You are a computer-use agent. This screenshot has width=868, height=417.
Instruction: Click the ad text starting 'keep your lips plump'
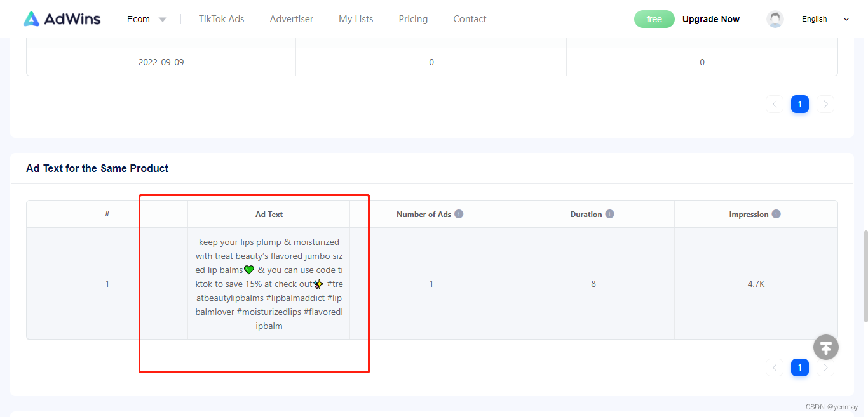click(x=269, y=284)
